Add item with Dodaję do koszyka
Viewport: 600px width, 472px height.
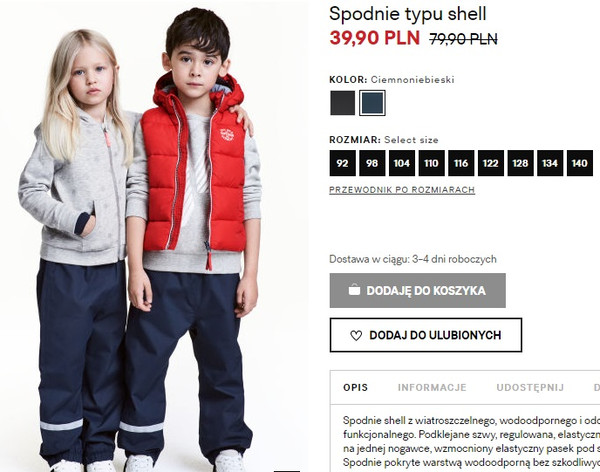417,290
